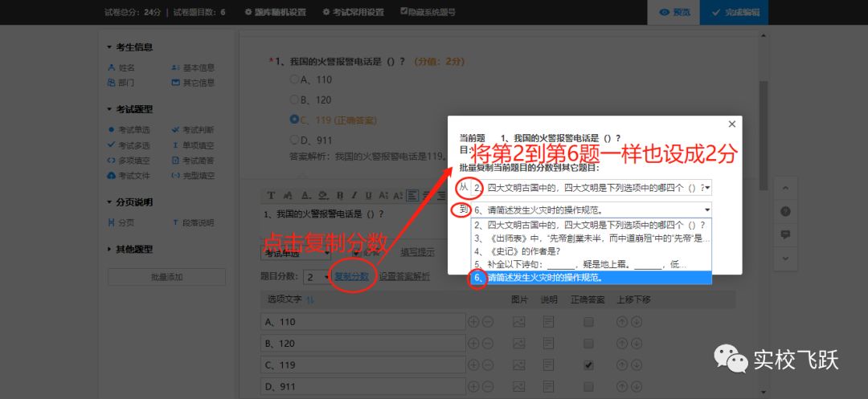Screen dimensions: 868x399
Task: Select radio option B、120 in the preview
Action: [294, 100]
